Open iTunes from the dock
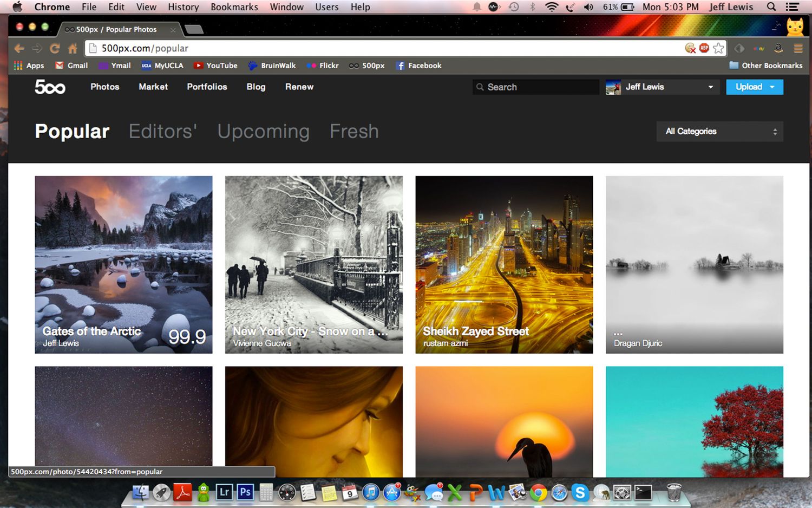This screenshot has height=508, width=812. pos(371,492)
